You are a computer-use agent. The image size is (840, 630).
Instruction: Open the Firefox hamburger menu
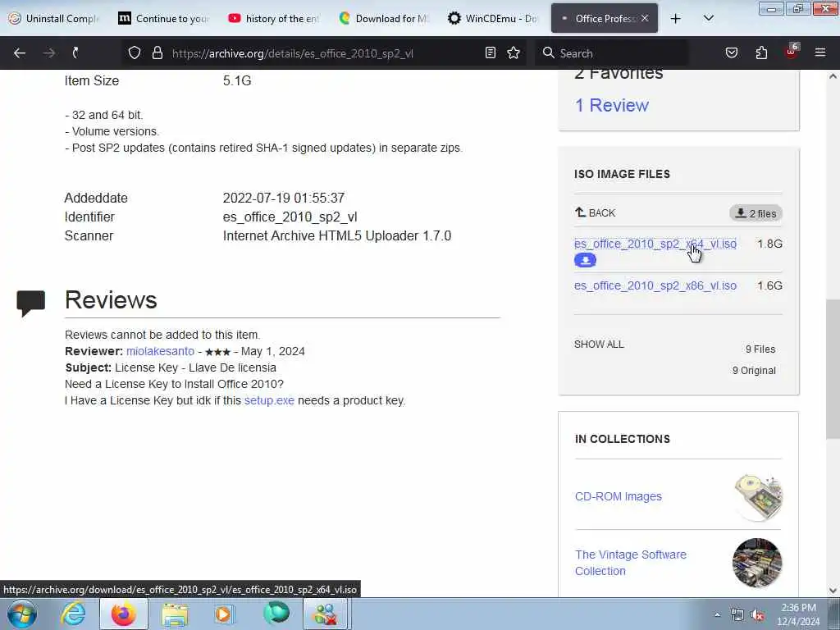(820, 53)
